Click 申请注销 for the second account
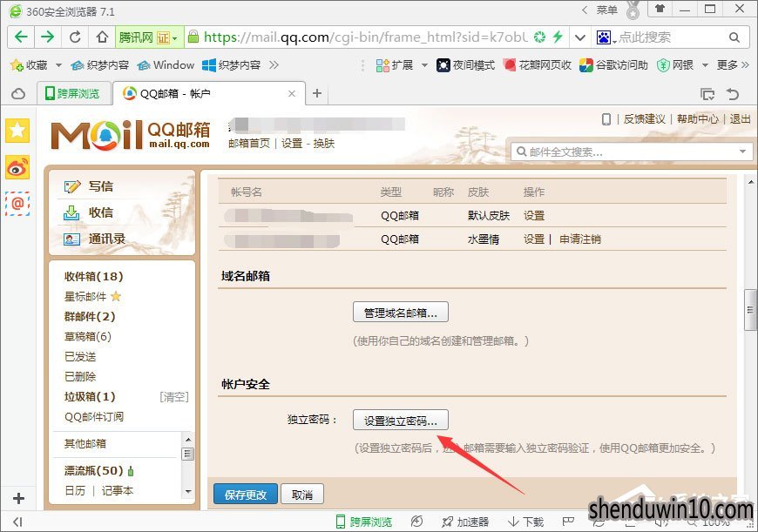 (x=580, y=239)
